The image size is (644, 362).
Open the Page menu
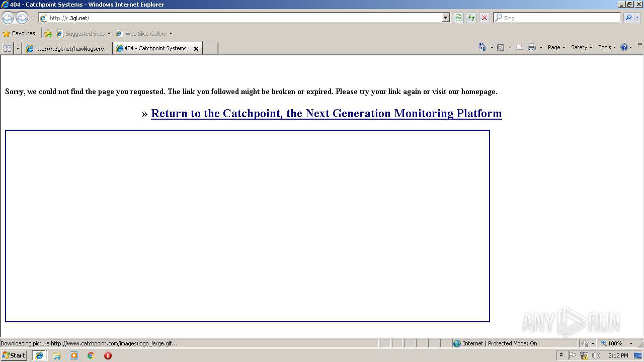coord(556,47)
